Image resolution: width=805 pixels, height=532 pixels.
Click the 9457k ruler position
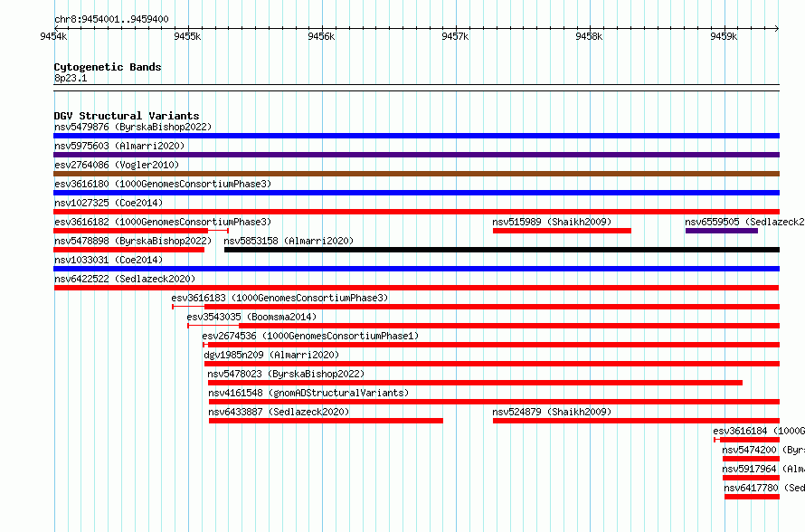455,36
